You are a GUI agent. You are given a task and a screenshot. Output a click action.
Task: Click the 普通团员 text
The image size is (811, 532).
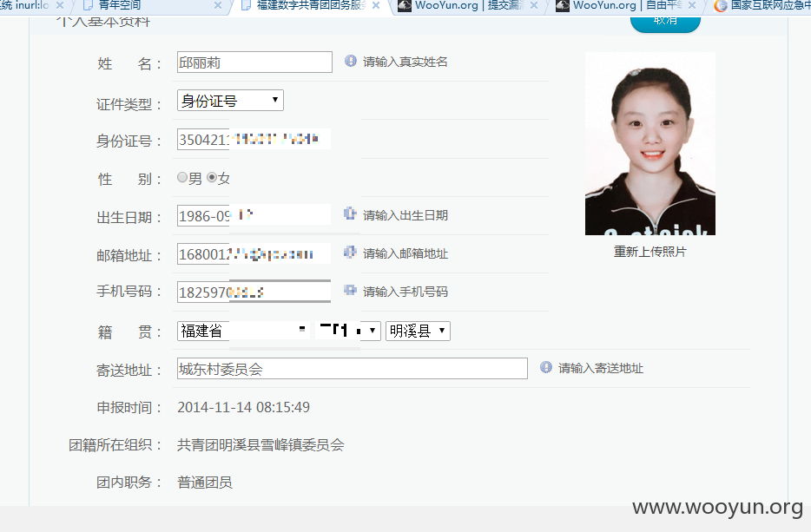(205, 483)
